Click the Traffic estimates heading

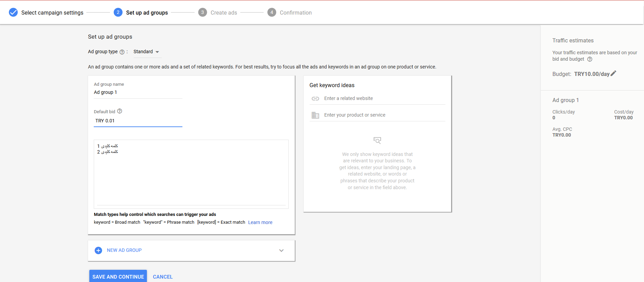[573, 40]
